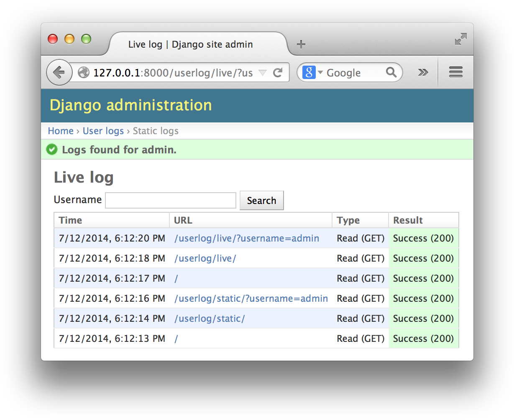Minimize the window with the yellow button
The image size is (514, 420).
pos(69,39)
